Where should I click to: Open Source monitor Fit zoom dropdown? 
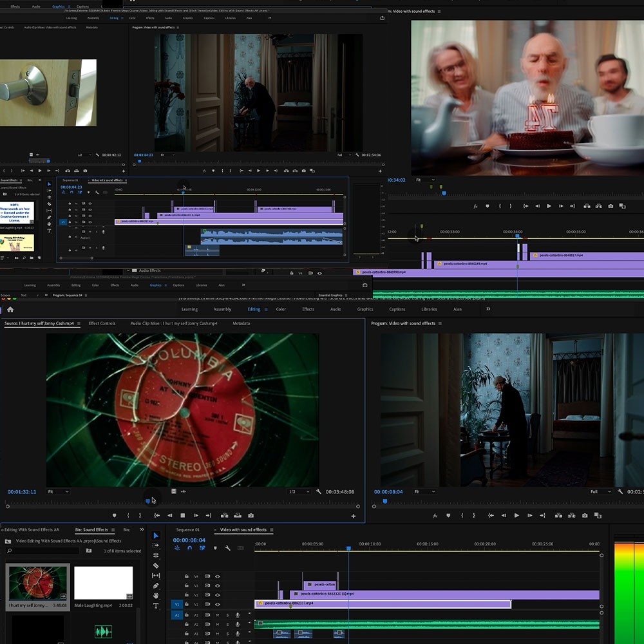(x=58, y=491)
